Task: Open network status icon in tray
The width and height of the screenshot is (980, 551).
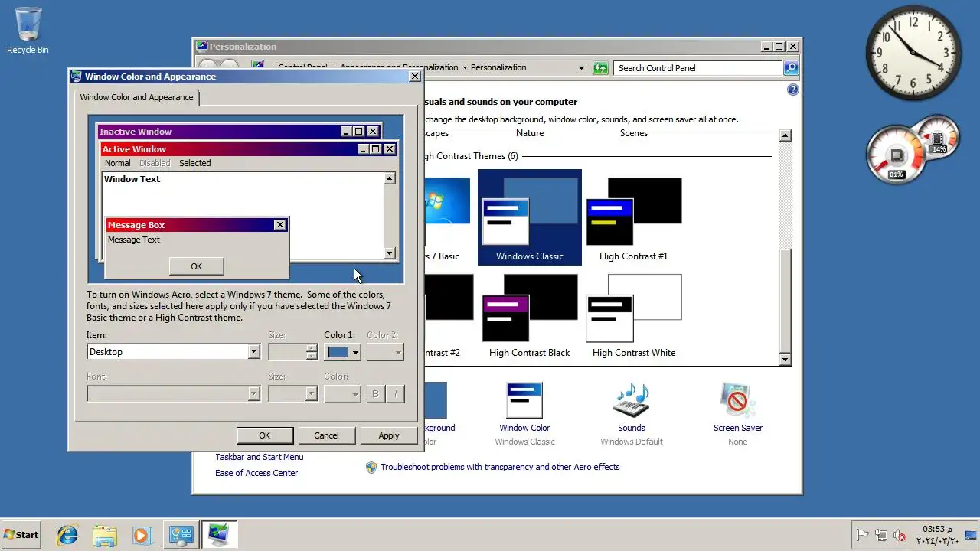Action: point(881,536)
